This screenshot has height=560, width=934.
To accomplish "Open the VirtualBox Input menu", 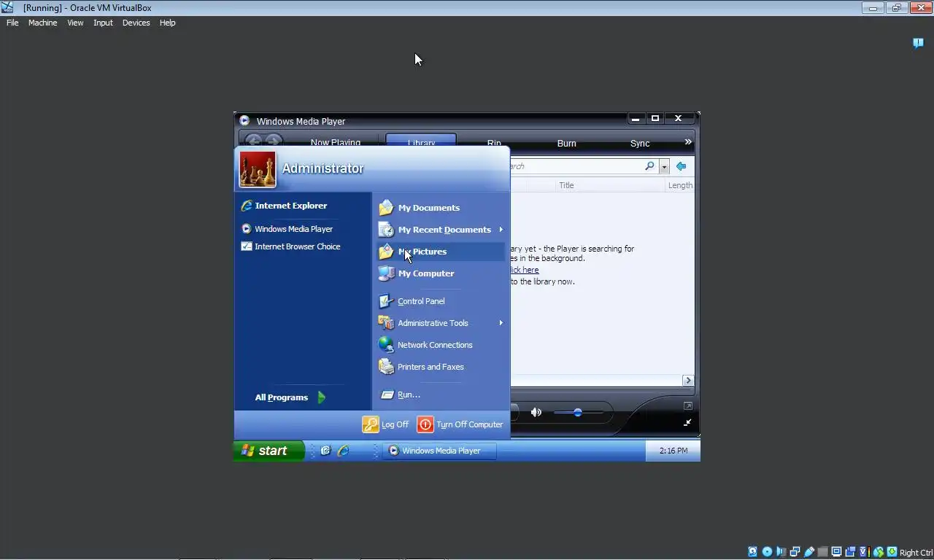I will click(103, 23).
